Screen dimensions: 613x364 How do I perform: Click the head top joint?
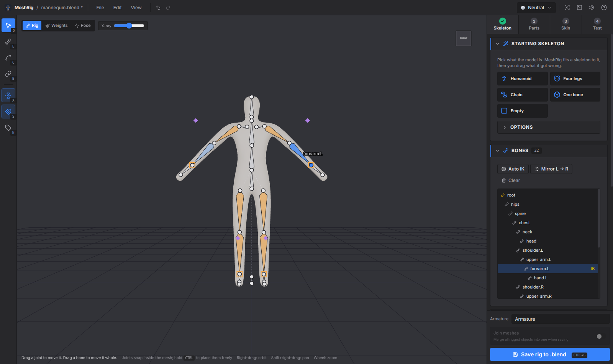point(252,97)
